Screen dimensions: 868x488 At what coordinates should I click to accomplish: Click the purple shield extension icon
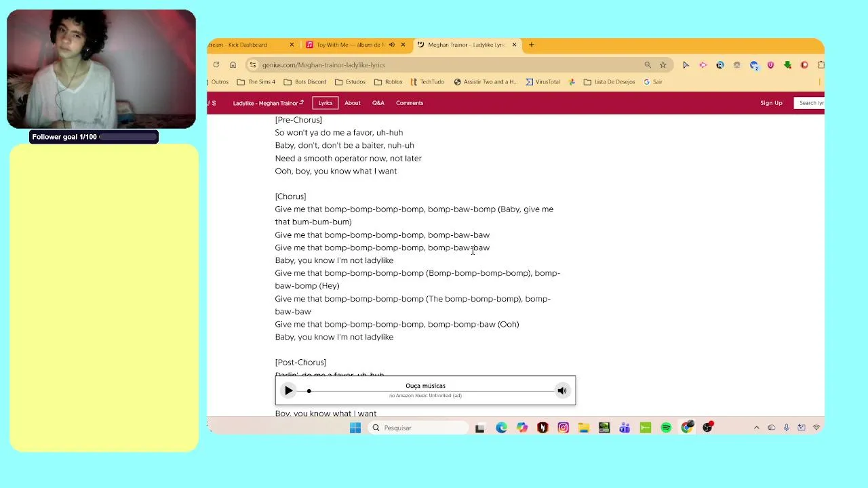pyautogui.click(x=770, y=65)
